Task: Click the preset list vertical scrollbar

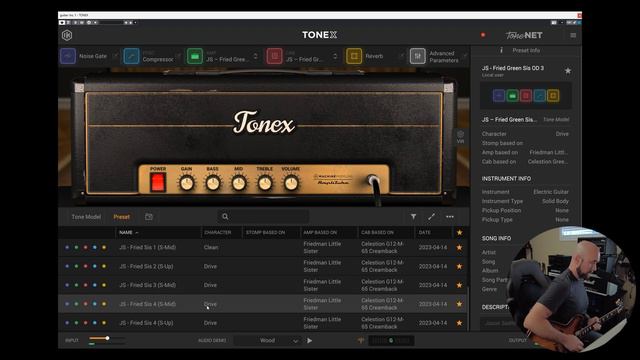Action: tap(468, 308)
